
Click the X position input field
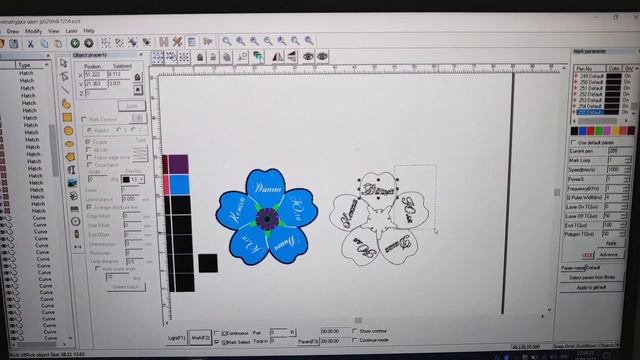coord(95,74)
